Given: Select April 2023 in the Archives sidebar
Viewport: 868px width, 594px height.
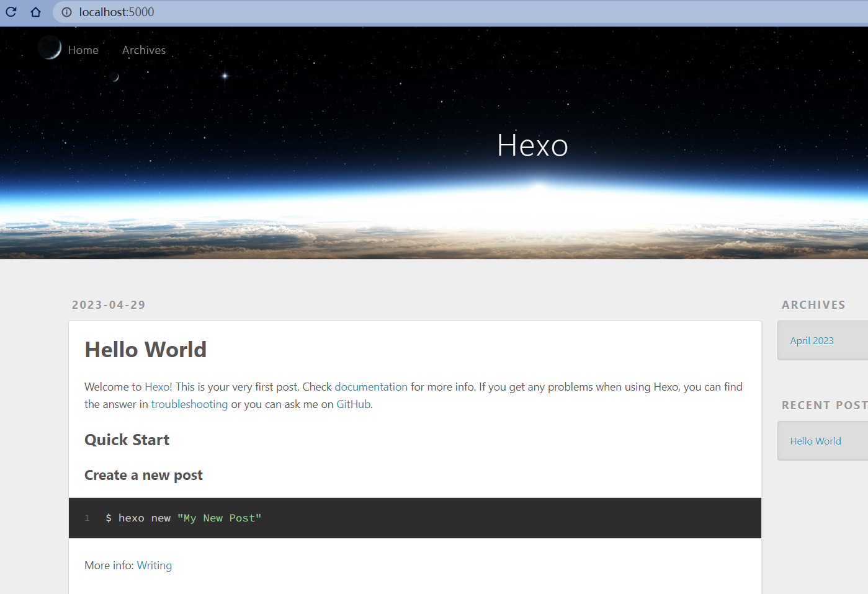Looking at the screenshot, I should point(812,340).
